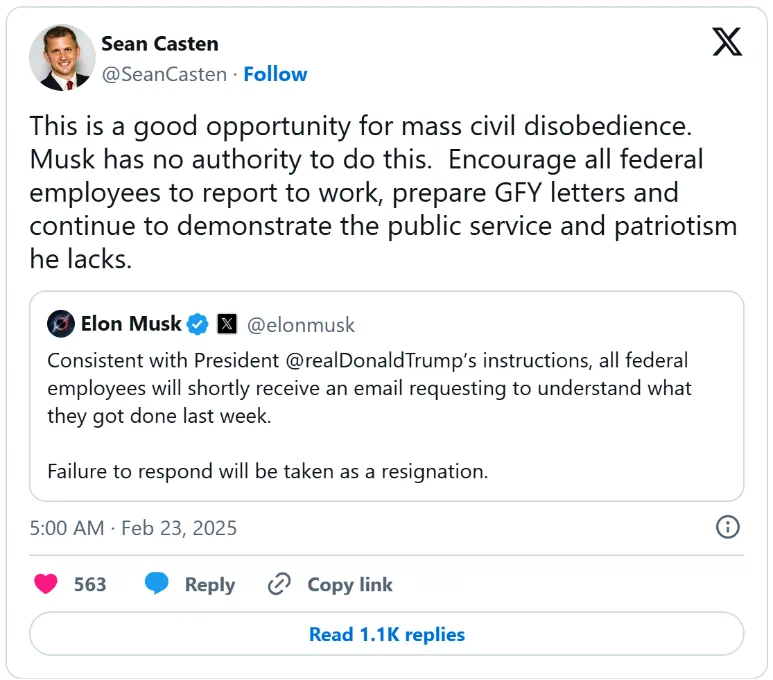Click the black X affiliation badge
The image size is (773, 680).
coord(227,324)
